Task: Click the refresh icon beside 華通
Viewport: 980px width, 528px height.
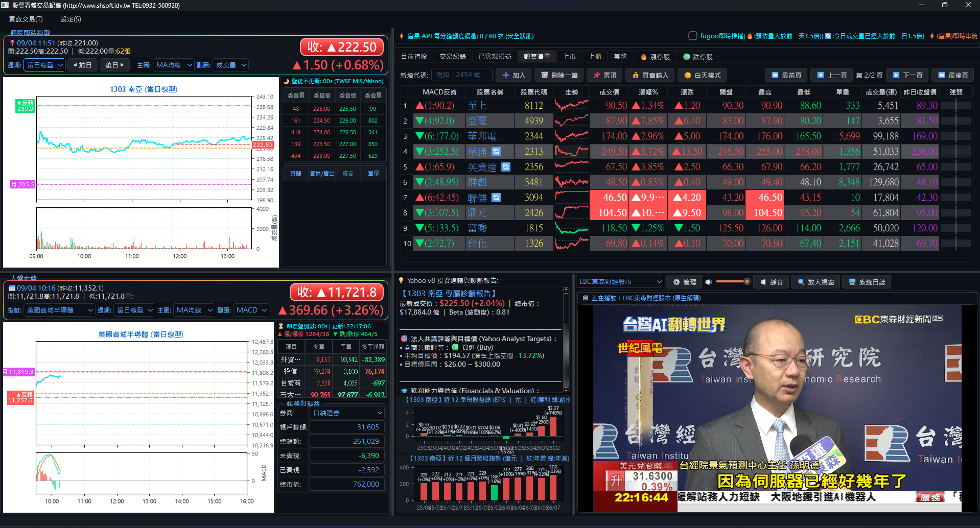Action: tap(496, 152)
